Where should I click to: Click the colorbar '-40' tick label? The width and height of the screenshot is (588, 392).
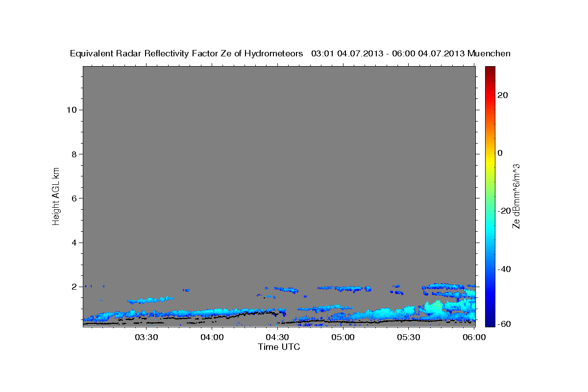(504, 269)
